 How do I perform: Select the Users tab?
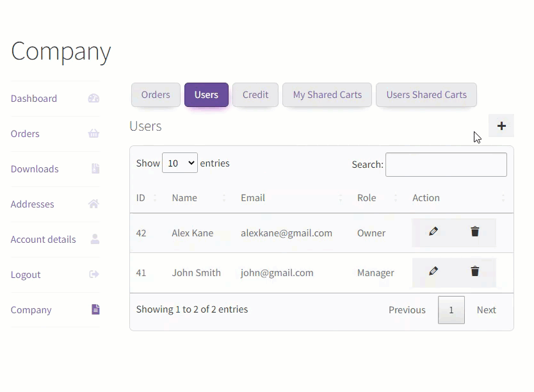(x=206, y=95)
